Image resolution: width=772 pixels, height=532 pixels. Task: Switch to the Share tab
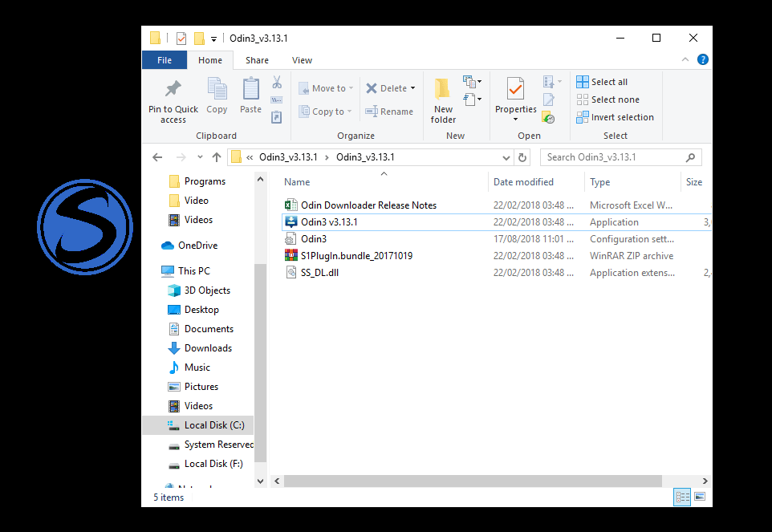pos(257,60)
